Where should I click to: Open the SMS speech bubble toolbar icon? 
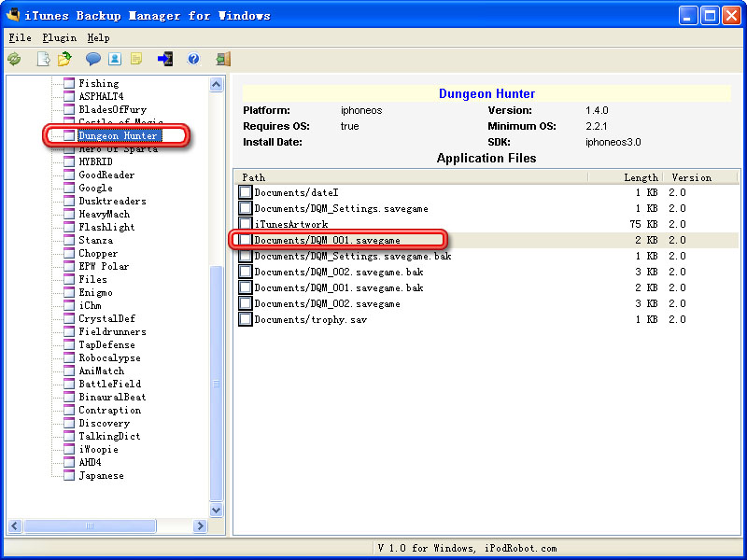[x=92, y=59]
